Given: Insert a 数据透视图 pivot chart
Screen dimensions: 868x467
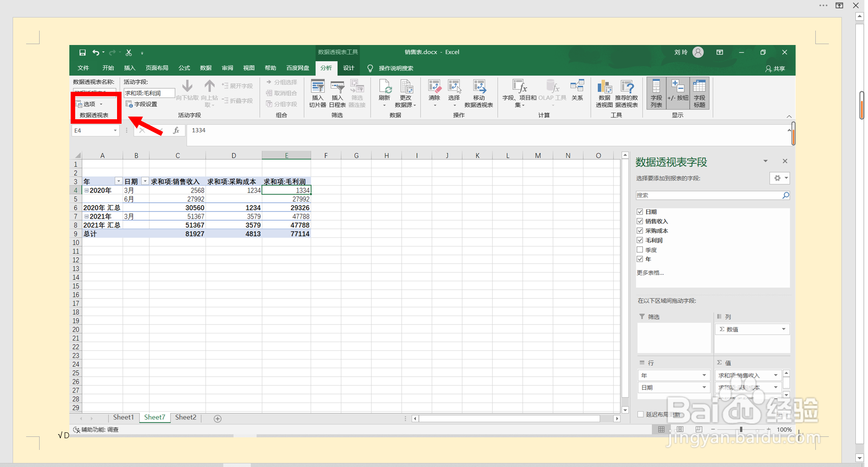Looking at the screenshot, I should coord(604,94).
